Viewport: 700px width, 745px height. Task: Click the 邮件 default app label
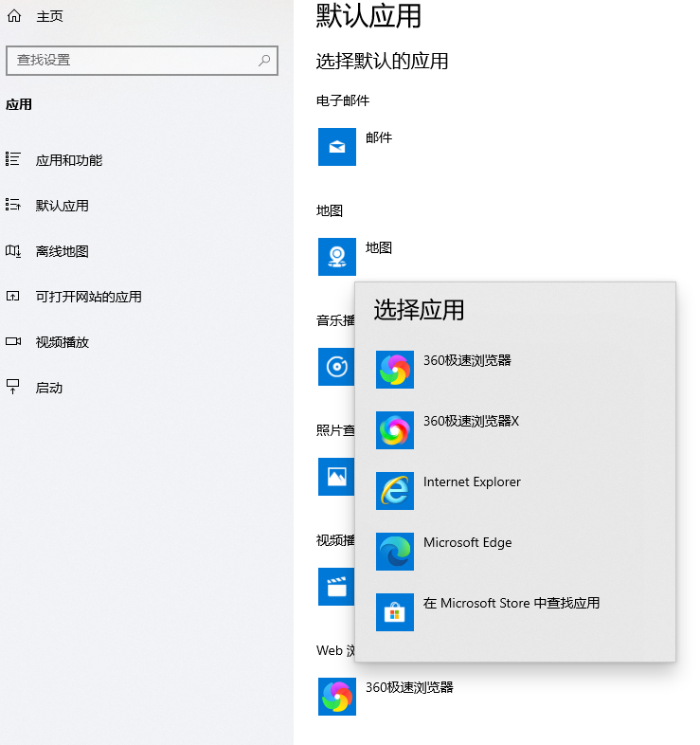pyautogui.click(x=379, y=137)
